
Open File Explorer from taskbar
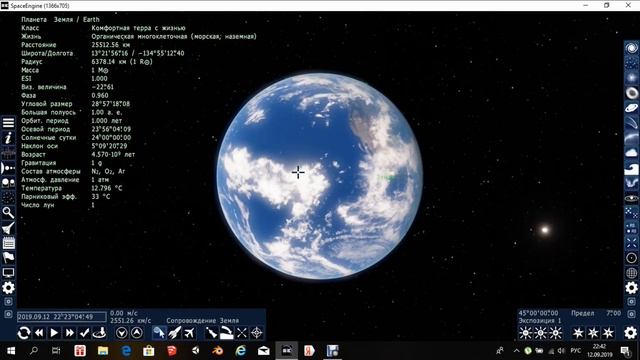point(103,351)
